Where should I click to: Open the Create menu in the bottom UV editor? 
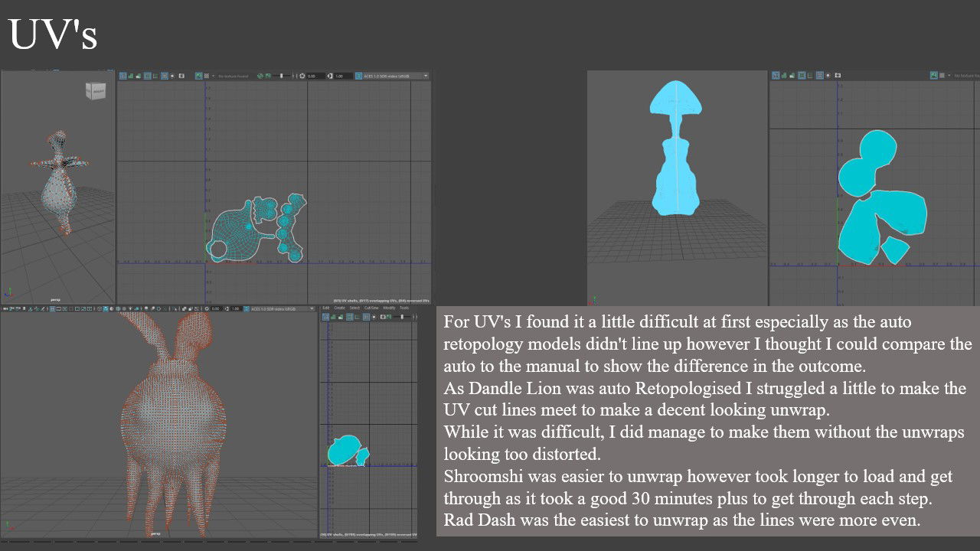[339, 308]
